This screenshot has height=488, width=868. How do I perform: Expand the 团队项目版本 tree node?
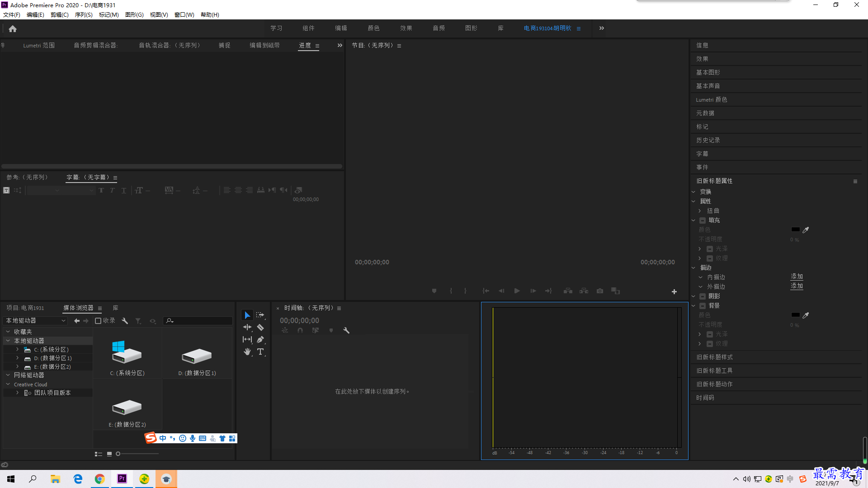(x=18, y=393)
